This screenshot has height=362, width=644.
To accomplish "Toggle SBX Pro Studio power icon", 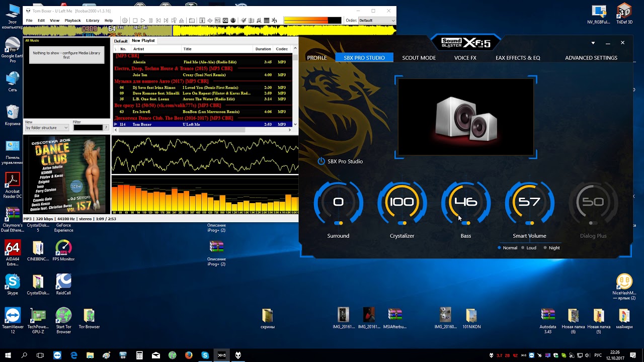I will [321, 161].
